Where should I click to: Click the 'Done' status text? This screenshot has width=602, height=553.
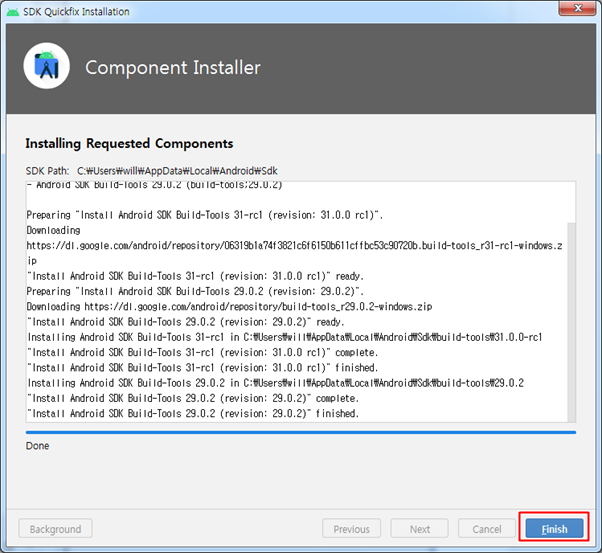(37, 446)
